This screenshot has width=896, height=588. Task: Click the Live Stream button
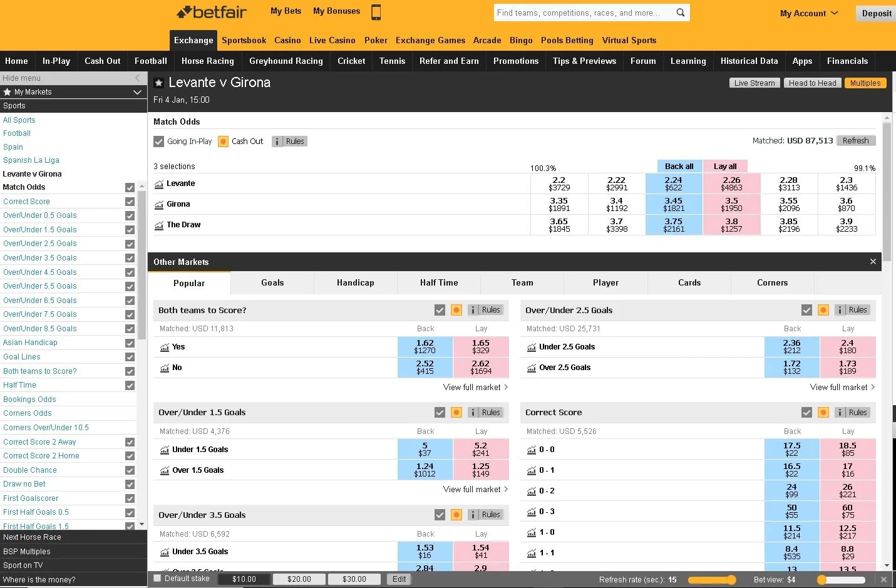pyautogui.click(x=754, y=83)
